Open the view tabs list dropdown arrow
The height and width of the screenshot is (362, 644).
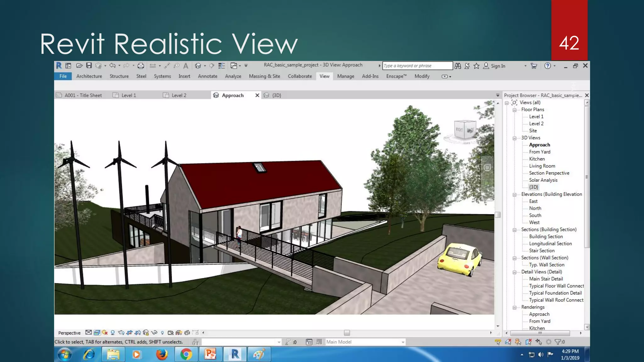pyautogui.click(x=497, y=95)
